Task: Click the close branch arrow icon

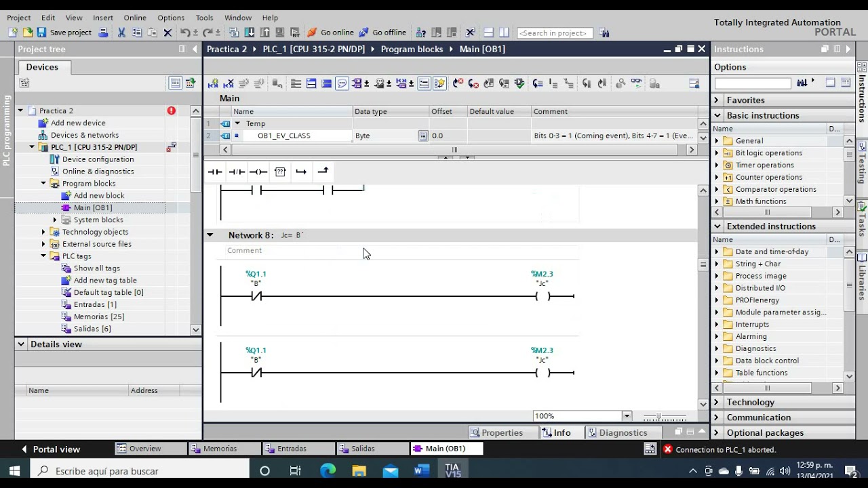Action: 323,172
